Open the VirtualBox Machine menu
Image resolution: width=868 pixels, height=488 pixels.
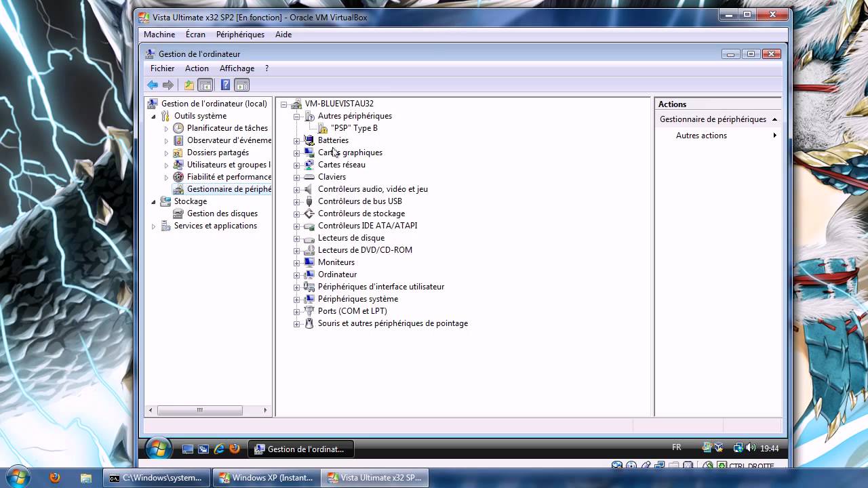(159, 35)
